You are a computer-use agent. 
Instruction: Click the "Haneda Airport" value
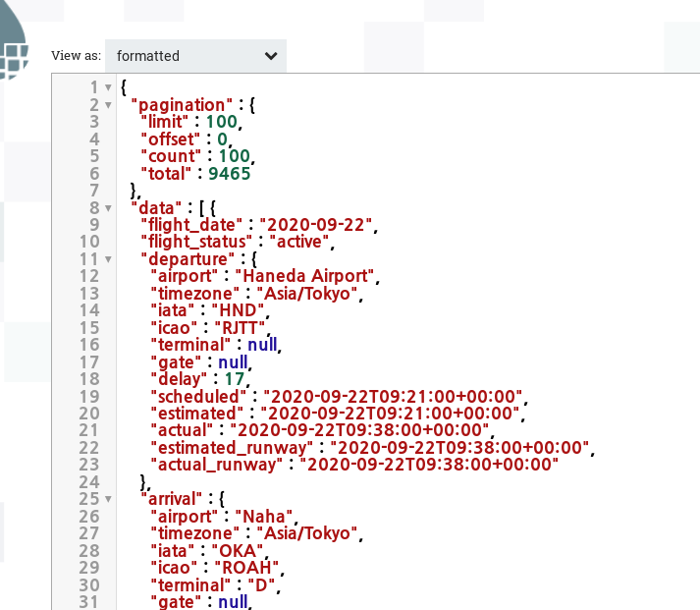click(x=304, y=276)
